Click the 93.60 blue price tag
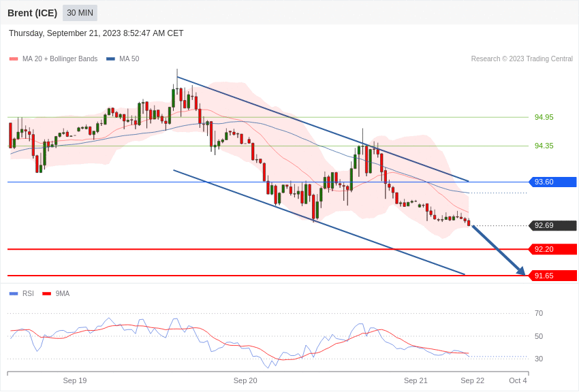579x392 pixels. click(552, 182)
